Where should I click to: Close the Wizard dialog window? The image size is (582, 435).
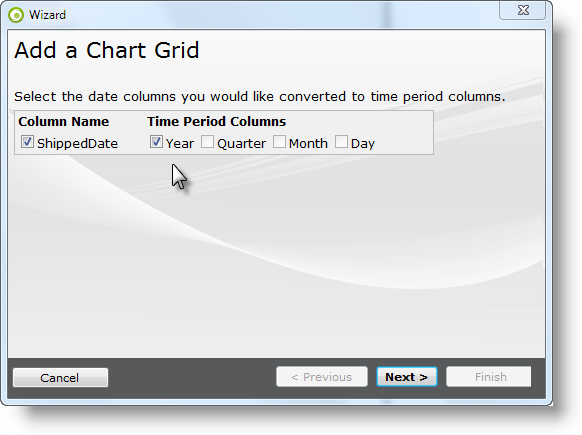click(523, 10)
